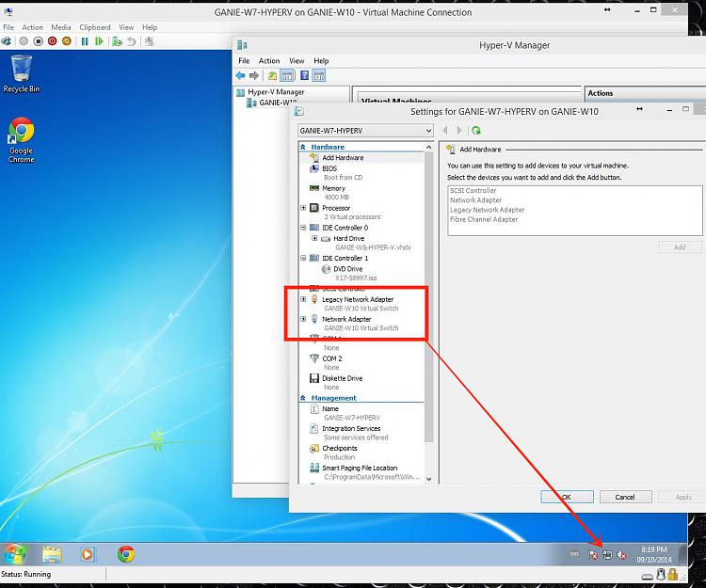Click the blue Back arrow in Hyper-V Manager
Screen dimensions: 706x588
click(x=240, y=75)
